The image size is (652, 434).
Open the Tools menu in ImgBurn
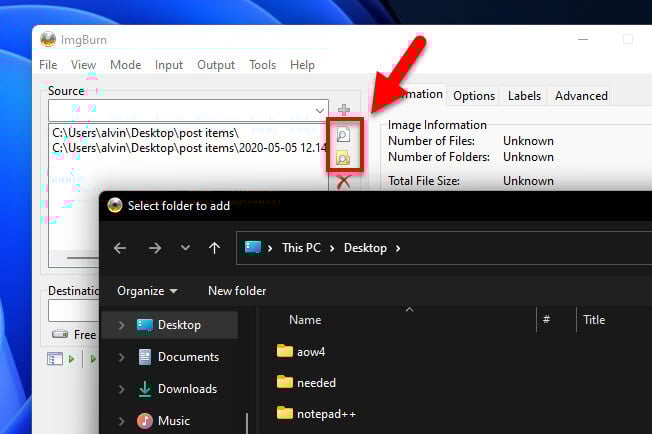click(x=262, y=65)
